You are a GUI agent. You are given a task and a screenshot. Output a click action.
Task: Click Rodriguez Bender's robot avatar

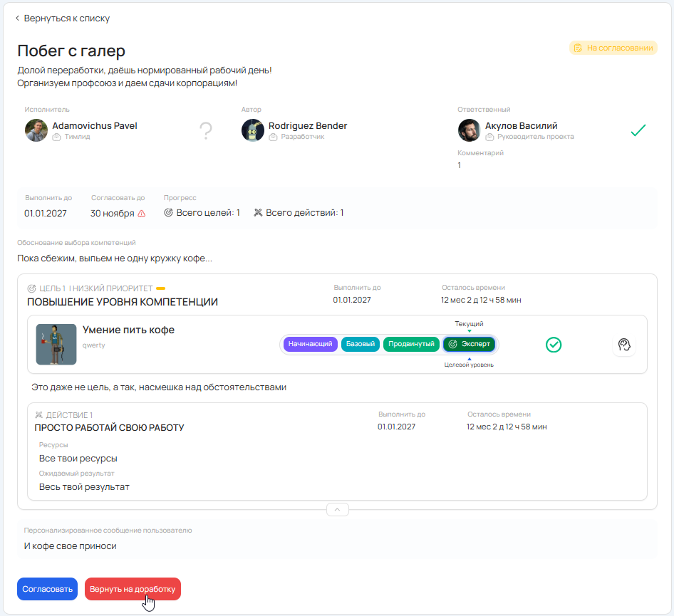(253, 130)
